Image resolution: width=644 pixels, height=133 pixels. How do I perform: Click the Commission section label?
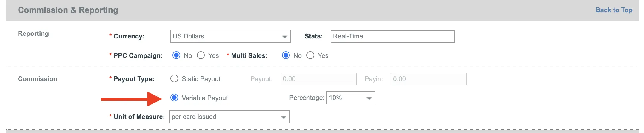(38, 79)
